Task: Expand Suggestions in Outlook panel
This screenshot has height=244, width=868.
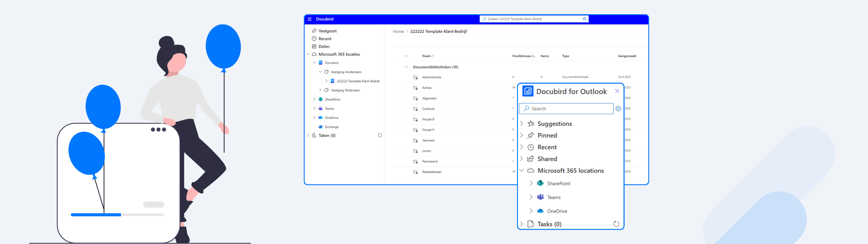Action: coord(521,124)
